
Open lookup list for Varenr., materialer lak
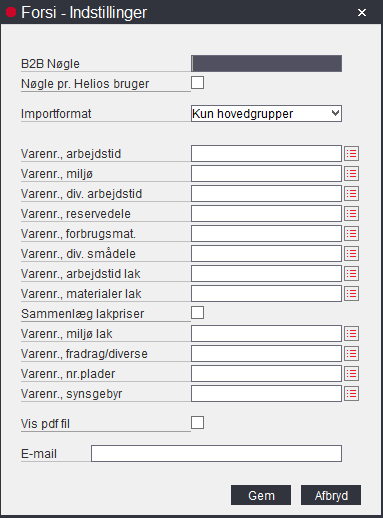tap(351, 294)
